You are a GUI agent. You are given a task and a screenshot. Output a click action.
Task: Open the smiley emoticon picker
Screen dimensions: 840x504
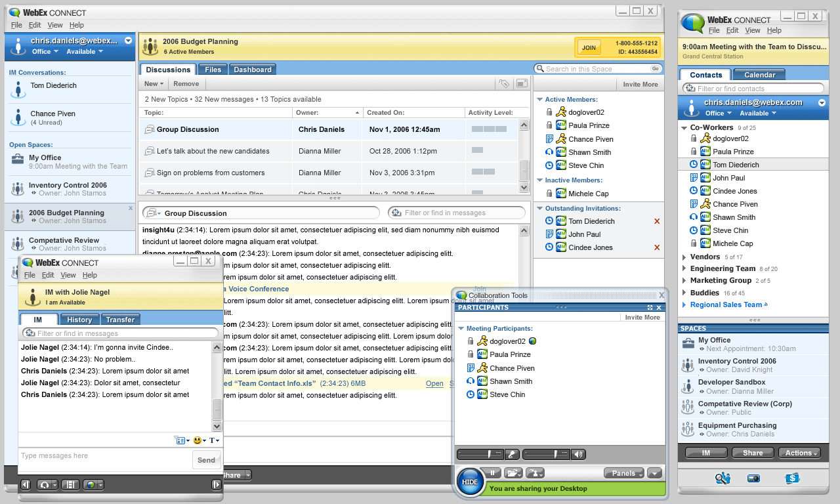[x=199, y=440]
